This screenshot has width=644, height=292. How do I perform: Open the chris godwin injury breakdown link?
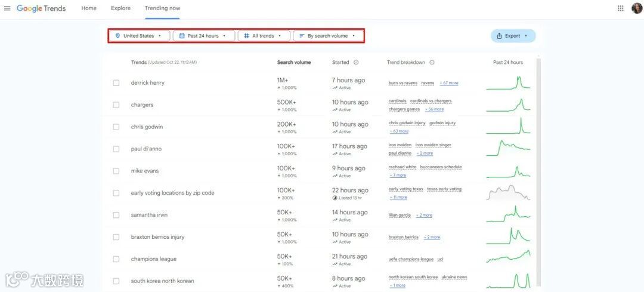(407, 123)
